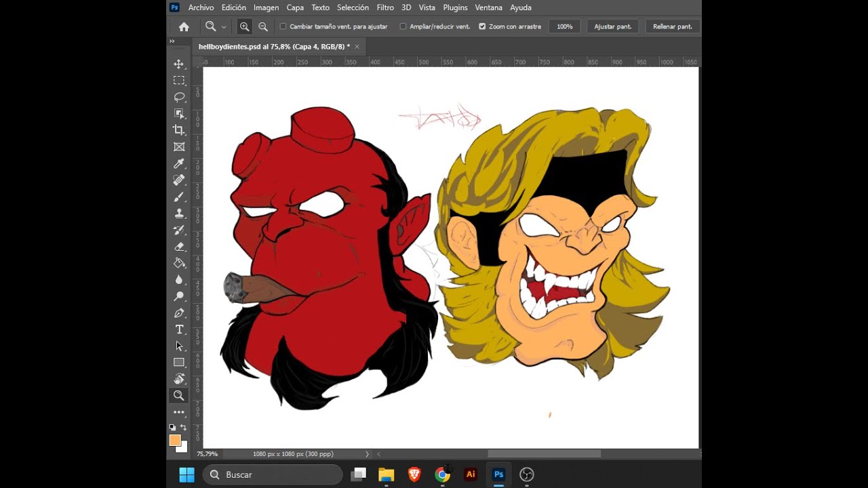Select the History Brush tool
The height and width of the screenshot is (488, 868).
pyautogui.click(x=179, y=230)
